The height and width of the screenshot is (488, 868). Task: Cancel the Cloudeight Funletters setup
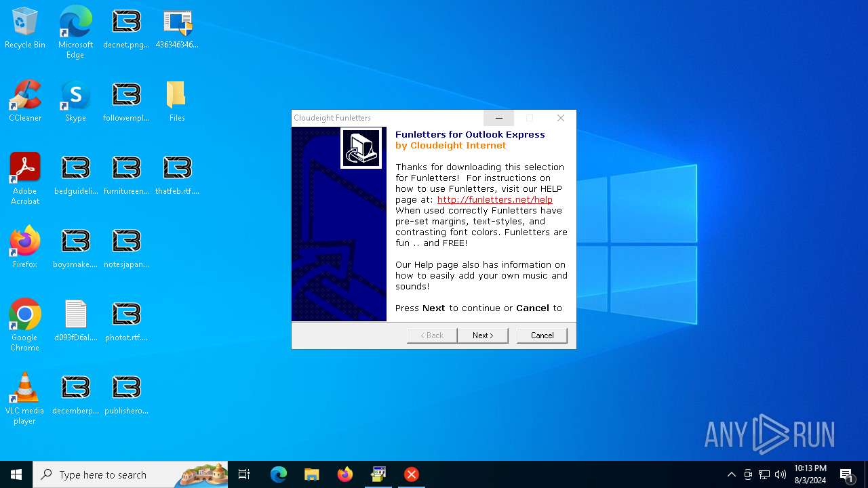click(542, 335)
